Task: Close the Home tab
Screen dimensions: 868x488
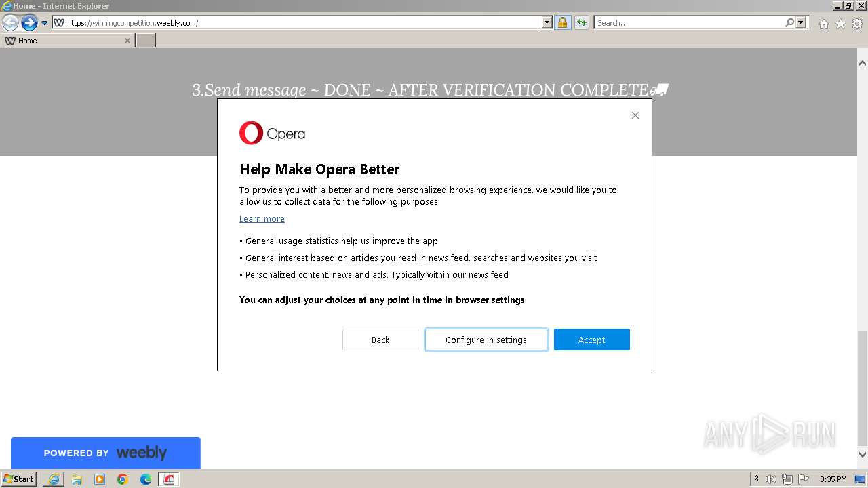Action: click(127, 41)
